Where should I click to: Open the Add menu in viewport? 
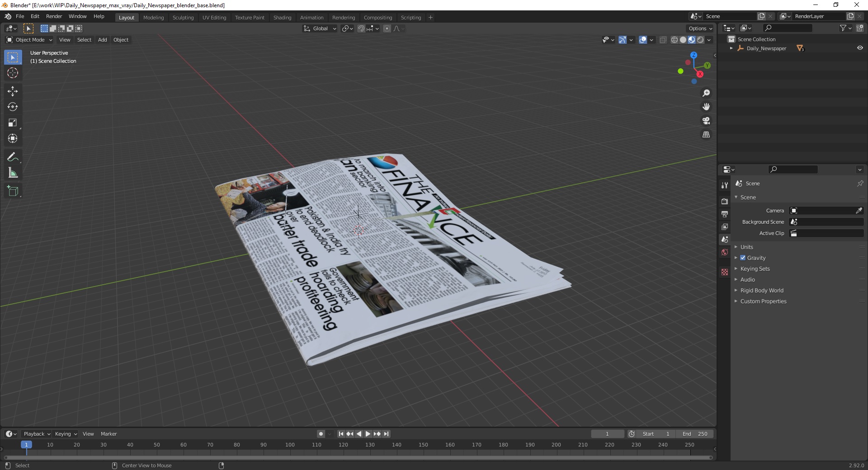point(103,40)
